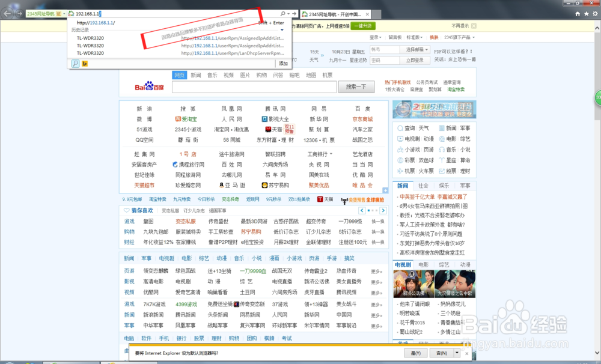Dismiss the upgrade notice with X box

click(x=474, y=26)
